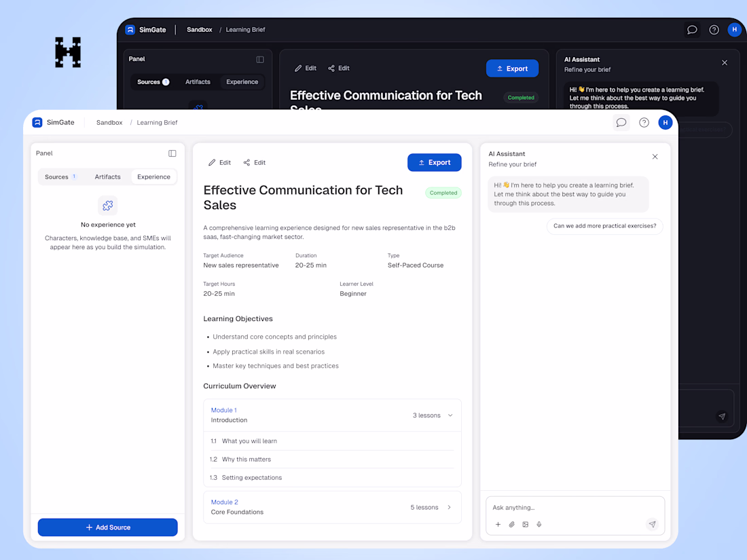
Task: Close the AI Assistant panel in dark window
Action: tap(725, 62)
